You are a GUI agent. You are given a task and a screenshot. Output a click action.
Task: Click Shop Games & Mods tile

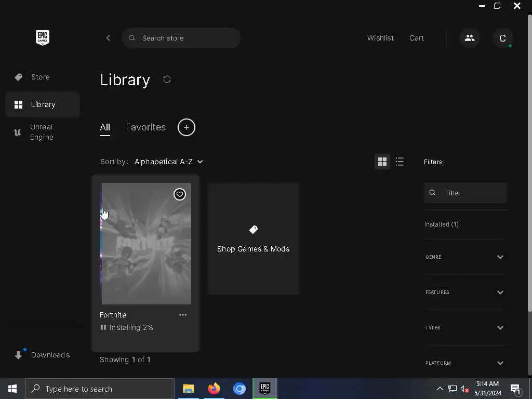(254, 238)
